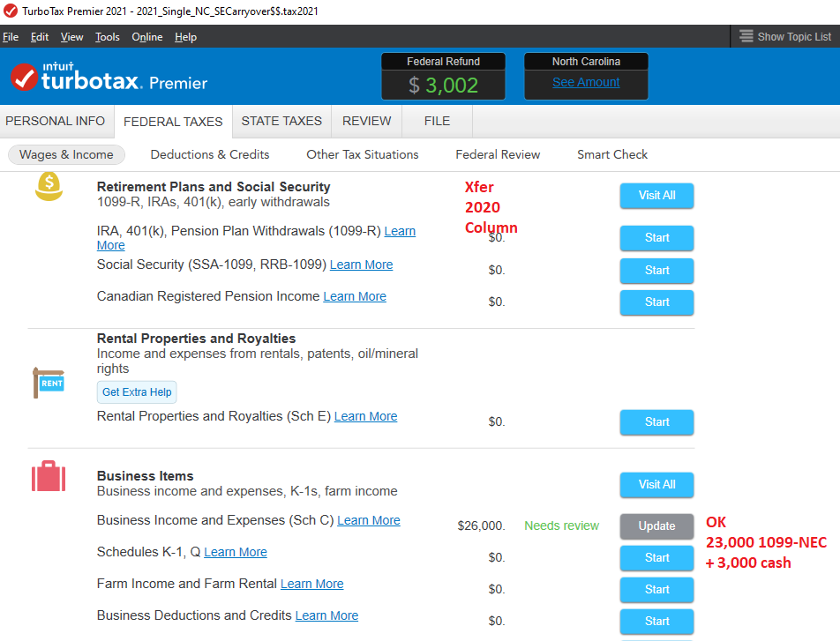This screenshot has height=641, width=840.
Task: Switch to the PERSONAL INFO tab
Action: tap(56, 121)
